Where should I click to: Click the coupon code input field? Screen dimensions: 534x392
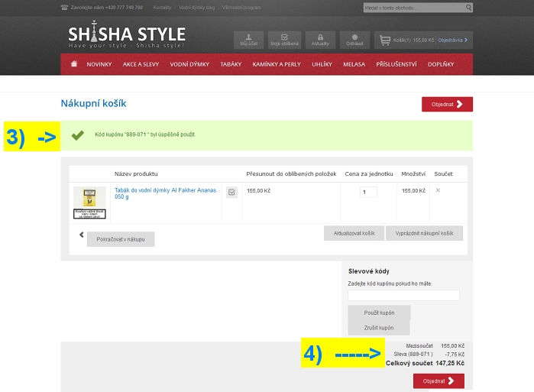tap(403, 295)
